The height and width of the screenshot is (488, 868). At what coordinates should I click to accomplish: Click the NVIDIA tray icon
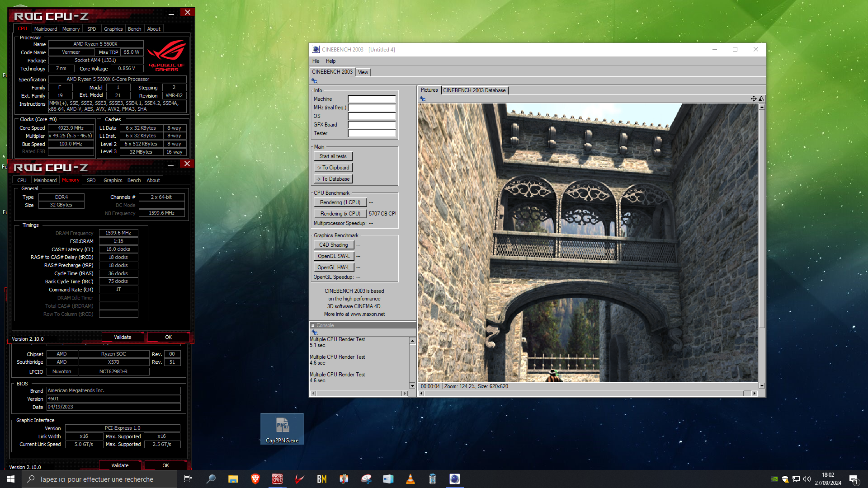[x=774, y=479]
